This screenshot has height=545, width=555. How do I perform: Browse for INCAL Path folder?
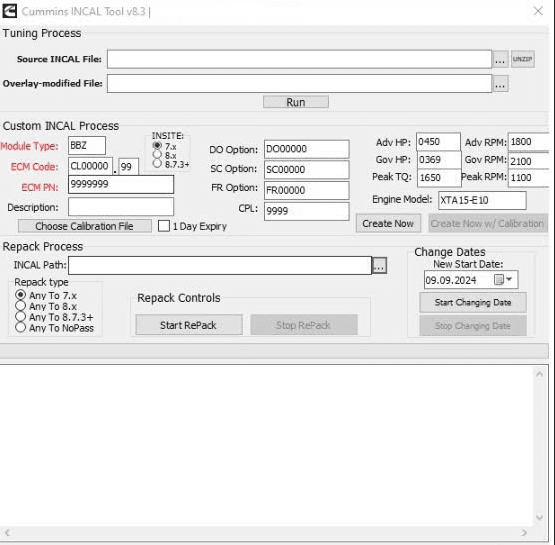point(379,265)
